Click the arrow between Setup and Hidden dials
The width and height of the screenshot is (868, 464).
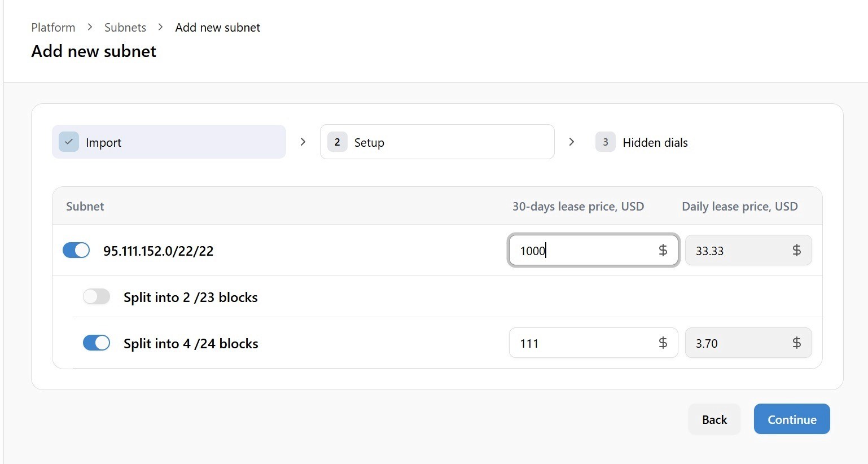[572, 142]
